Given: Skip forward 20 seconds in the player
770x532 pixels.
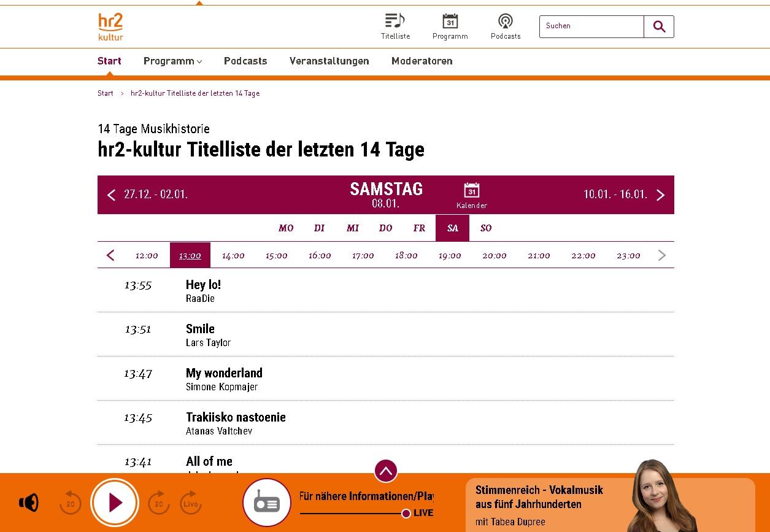Looking at the screenshot, I should 159,503.
